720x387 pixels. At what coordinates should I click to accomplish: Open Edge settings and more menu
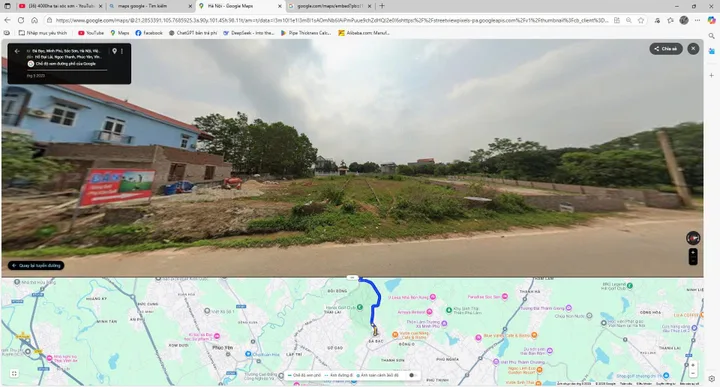(697, 20)
